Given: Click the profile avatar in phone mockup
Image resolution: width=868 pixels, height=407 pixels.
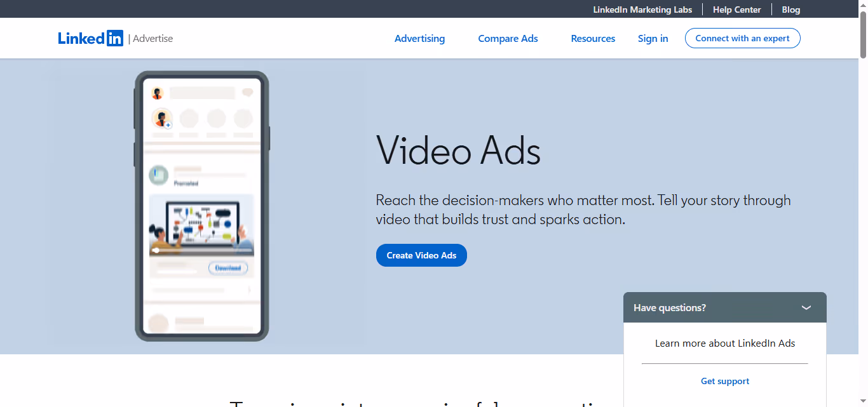Looking at the screenshot, I should 157,93.
